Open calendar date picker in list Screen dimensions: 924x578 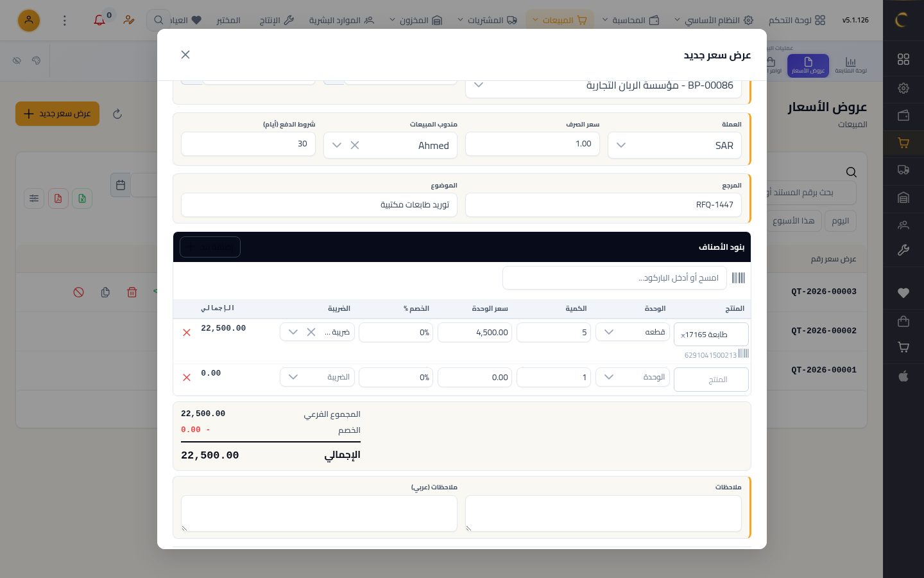click(121, 185)
